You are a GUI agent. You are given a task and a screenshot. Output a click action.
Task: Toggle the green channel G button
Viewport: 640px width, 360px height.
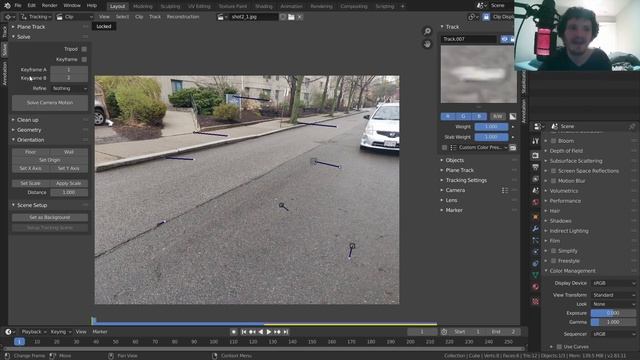click(463, 117)
